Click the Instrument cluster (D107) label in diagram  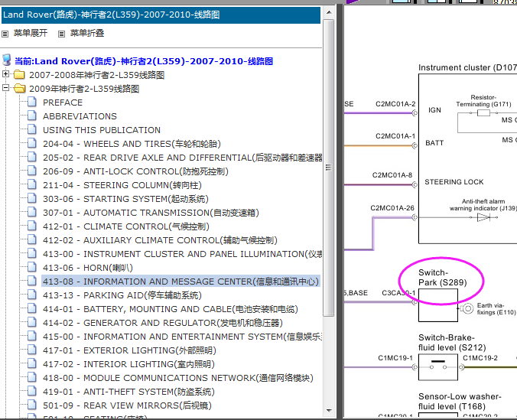click(467, 67)
